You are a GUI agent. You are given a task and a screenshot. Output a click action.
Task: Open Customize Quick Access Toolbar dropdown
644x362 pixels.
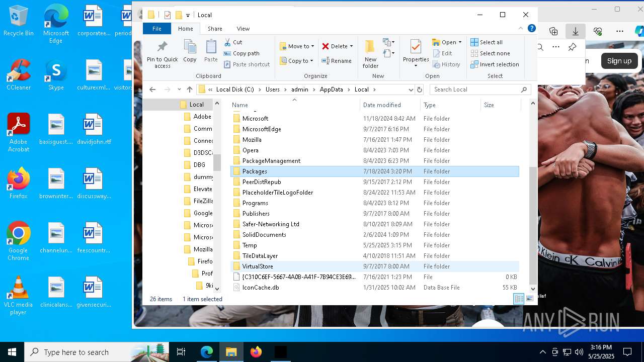188,15
